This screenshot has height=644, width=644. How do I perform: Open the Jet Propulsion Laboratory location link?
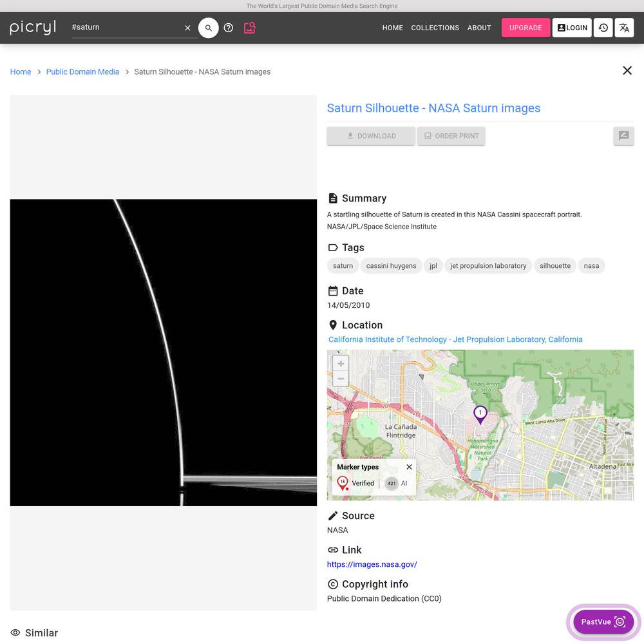pyautogui.click(x=455, y=339)
